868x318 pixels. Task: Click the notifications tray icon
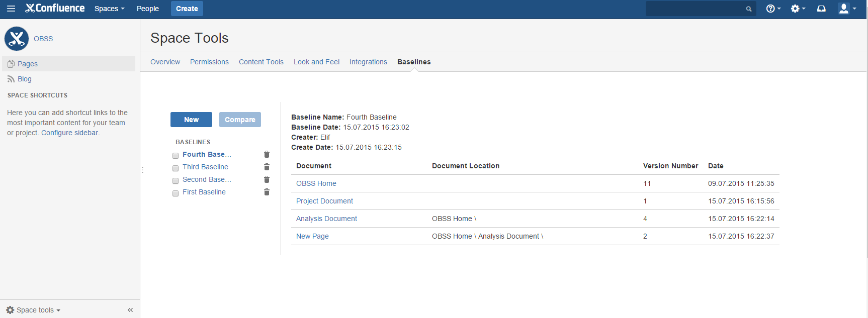[821, 9]
